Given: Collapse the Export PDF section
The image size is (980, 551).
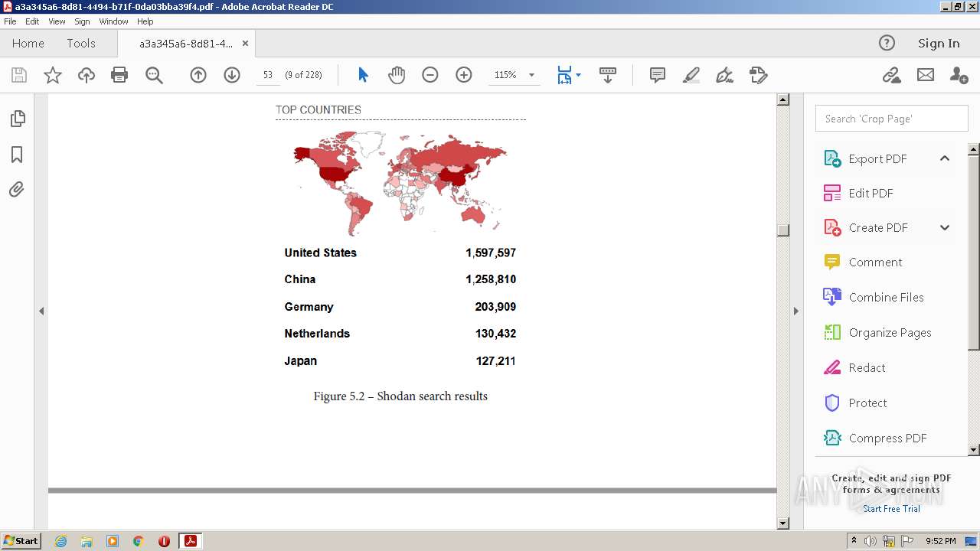Looking at the screenshot, I should (x=945, y=158).
